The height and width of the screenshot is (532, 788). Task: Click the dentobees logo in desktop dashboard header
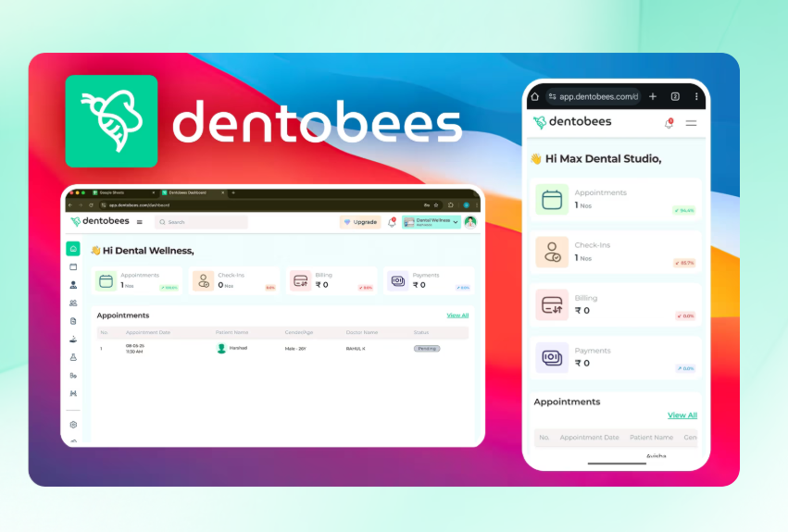click(99, 221)
